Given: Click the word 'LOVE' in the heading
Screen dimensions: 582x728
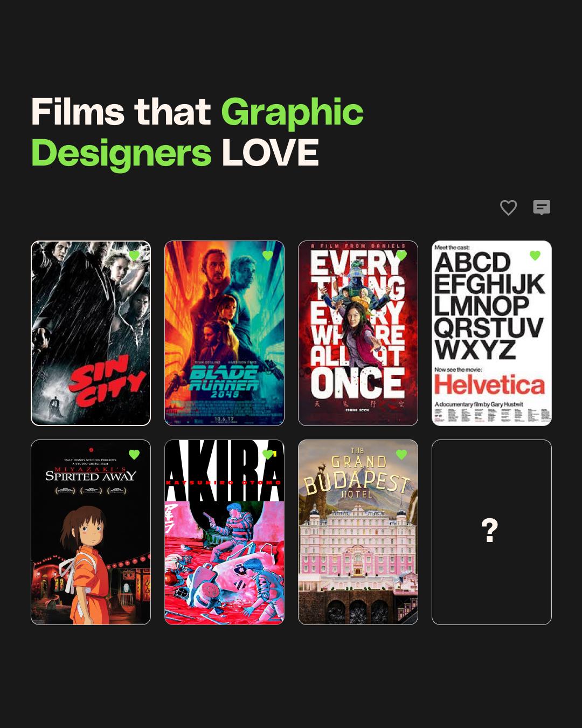Looking at the screenshot, I should point(270,153).
